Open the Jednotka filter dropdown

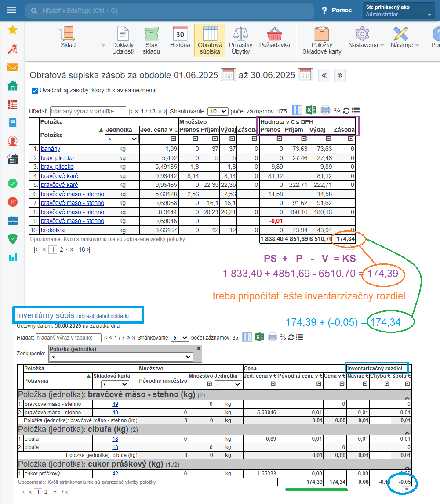coord(122,139)
